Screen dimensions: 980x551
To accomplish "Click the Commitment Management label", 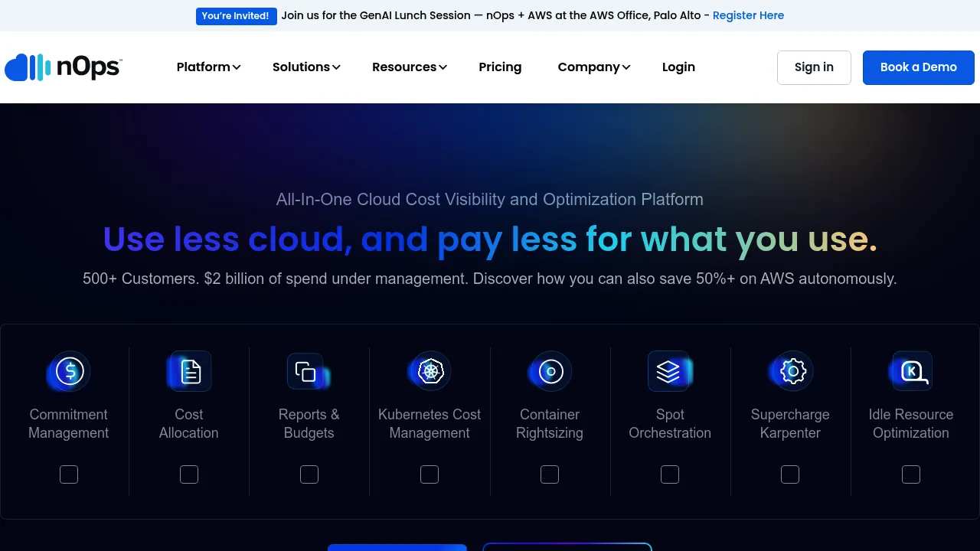I will point(69,424).
